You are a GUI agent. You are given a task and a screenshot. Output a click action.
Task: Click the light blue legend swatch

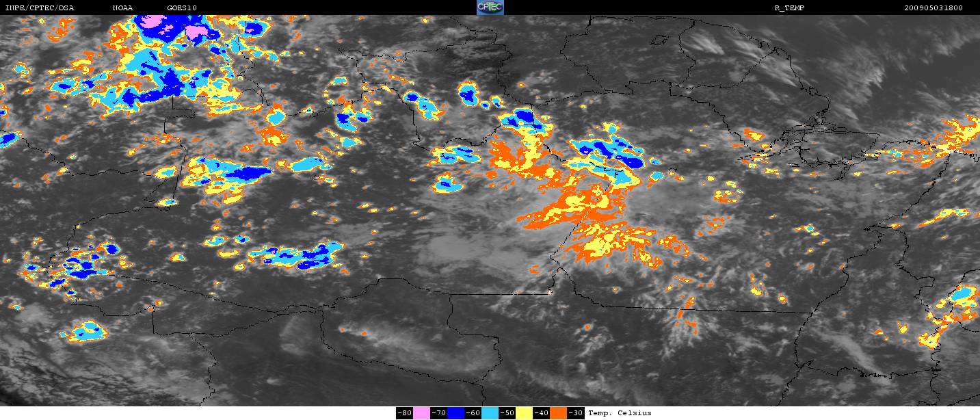(x=490, y=413)
